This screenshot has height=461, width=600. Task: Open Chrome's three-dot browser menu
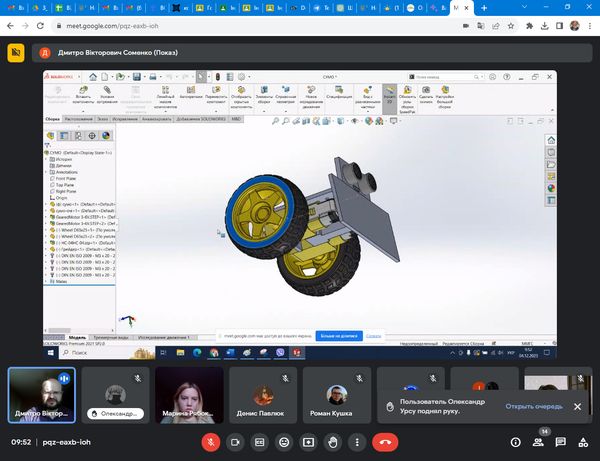pyautogui.click(x=588, y=27)
